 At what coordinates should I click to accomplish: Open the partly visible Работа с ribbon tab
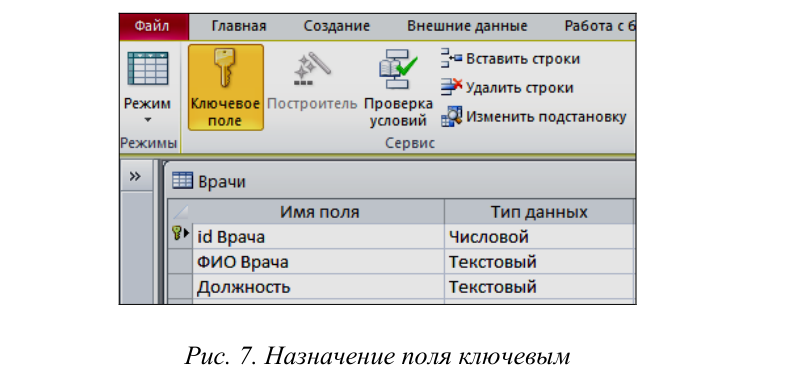(x=600, y=26)
